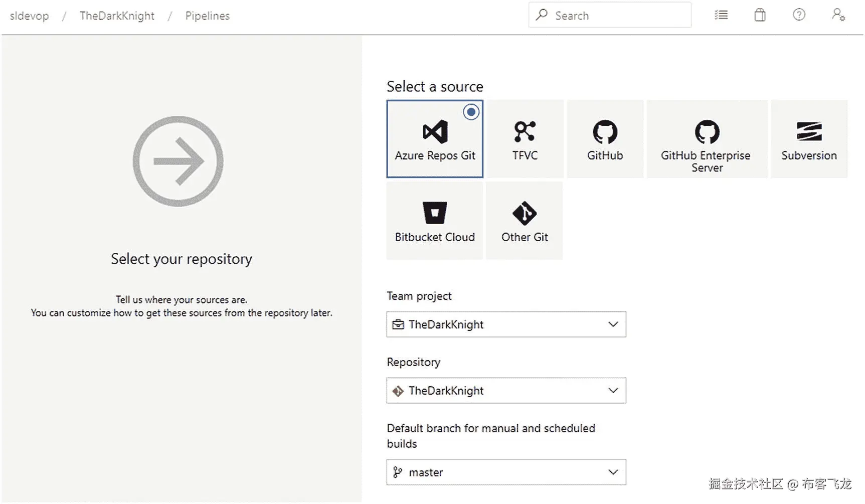The height and width of the screenshot is (504, 865).
Task: Navigate to Pipelines breadcrumb
Action: click(x=207, y=16)
